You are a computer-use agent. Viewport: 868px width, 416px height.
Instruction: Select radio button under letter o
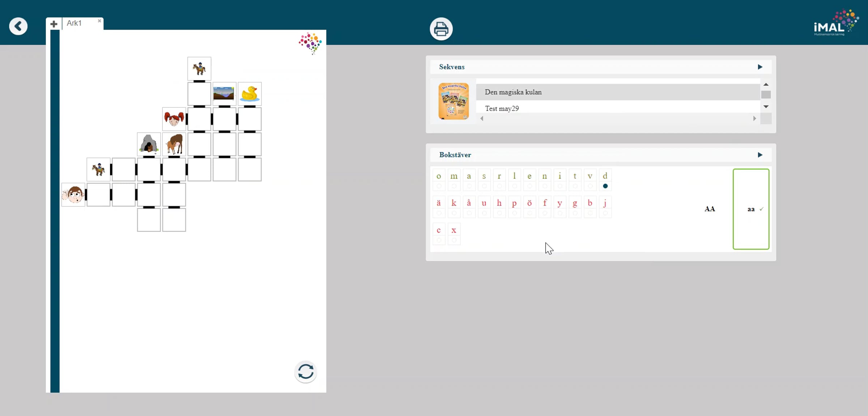pos(439,186)
